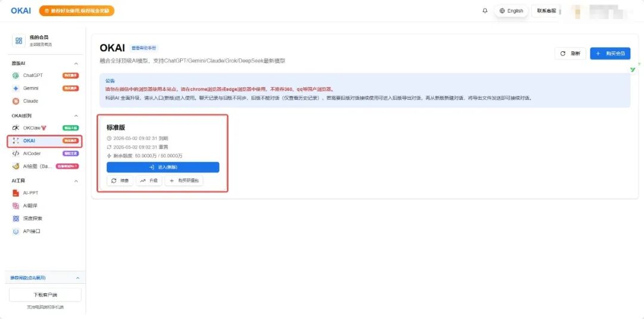Open AI翻译 translation tool
The height and width of the screenshot is (319, 644).
pyautogui.click(x=45, y=206)
